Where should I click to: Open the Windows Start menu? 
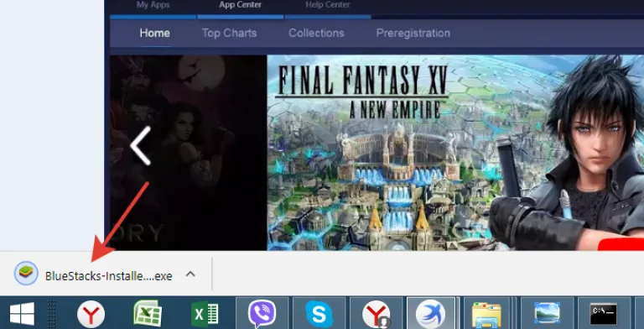22,313
